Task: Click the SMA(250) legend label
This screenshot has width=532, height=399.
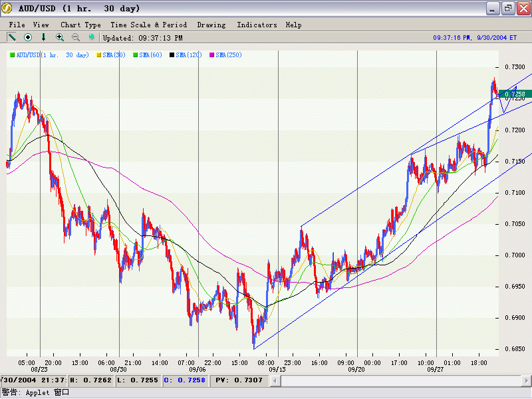Action: click(x=229, y=55)
